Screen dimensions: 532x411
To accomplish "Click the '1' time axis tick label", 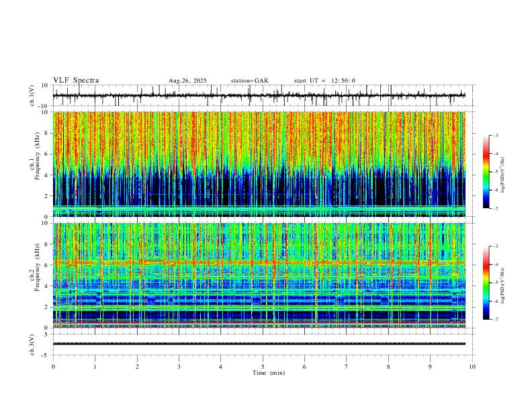I will 95,367.
